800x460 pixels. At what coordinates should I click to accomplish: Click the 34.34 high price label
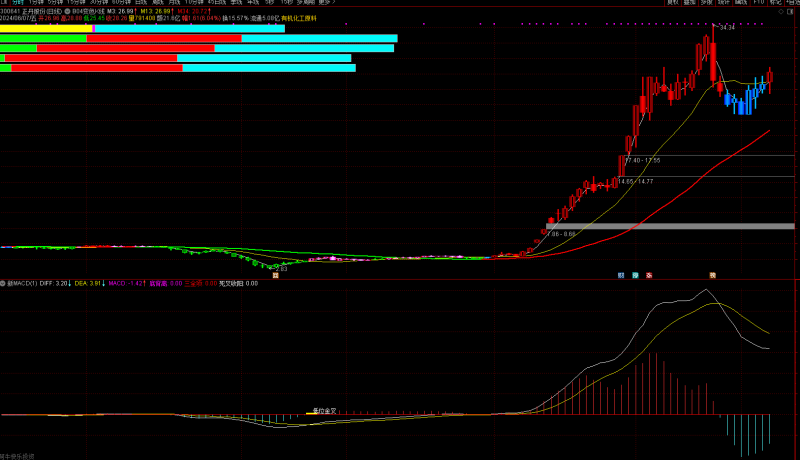[727, 27]
